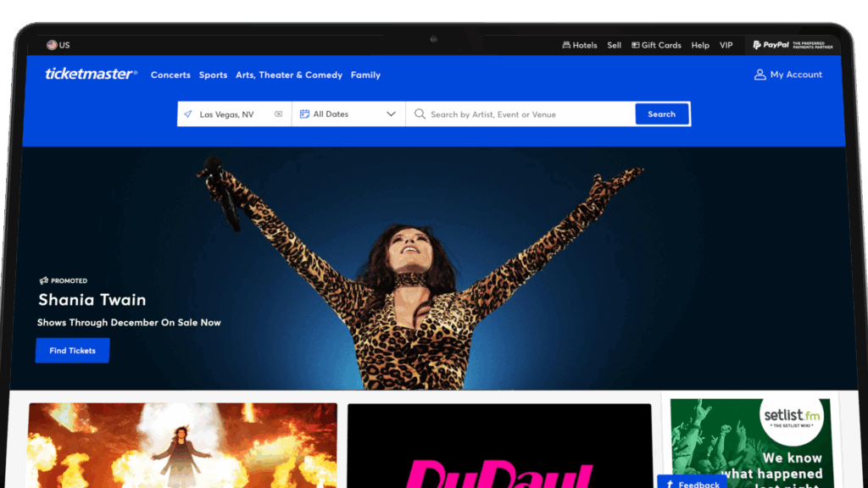The image size is (868, 488).
Task: Click the Ticketmaster logo
Action: tap(92, 75)
